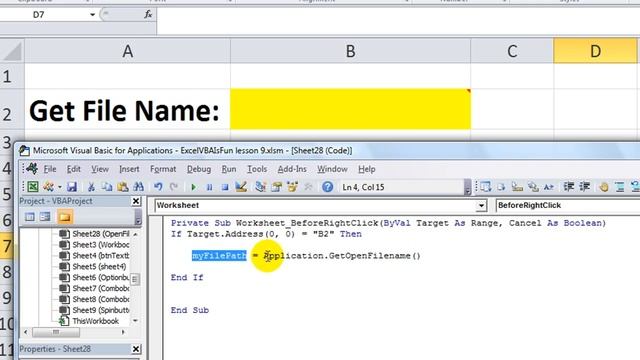The height and width of the screenshot is (360, 640).
Task: Open the Edit menu
Action: tap(73, 169)
